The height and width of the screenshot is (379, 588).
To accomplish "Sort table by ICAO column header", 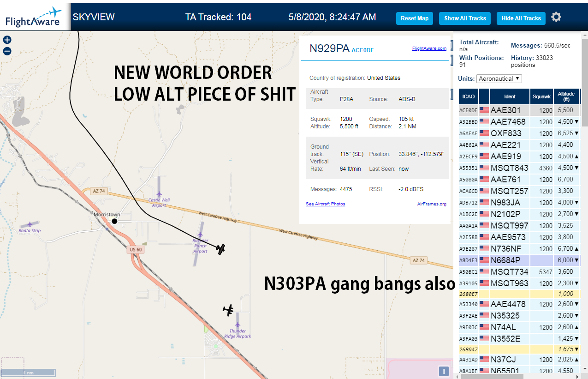I will (469, 96).
